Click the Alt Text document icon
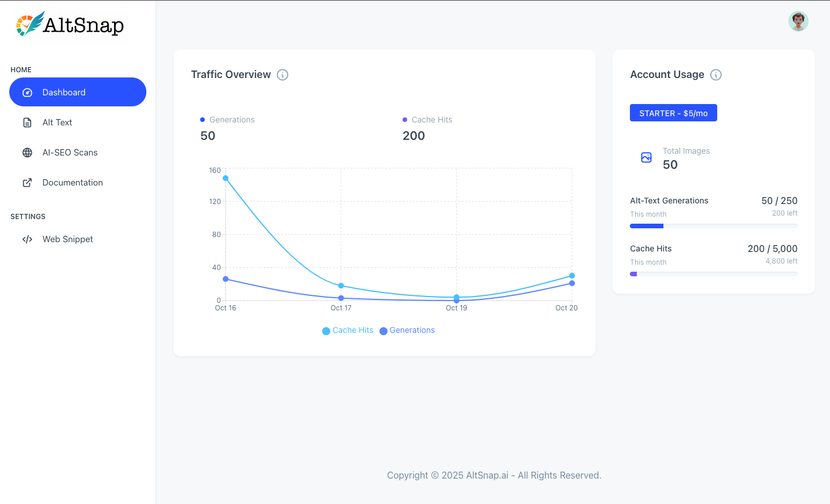The width and height of the screenshot is (830, 504). tap(27, 123)
